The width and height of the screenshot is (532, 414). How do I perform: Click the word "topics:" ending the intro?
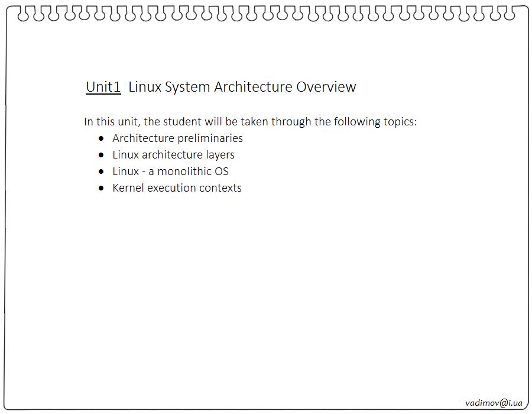tap(397, 122)
